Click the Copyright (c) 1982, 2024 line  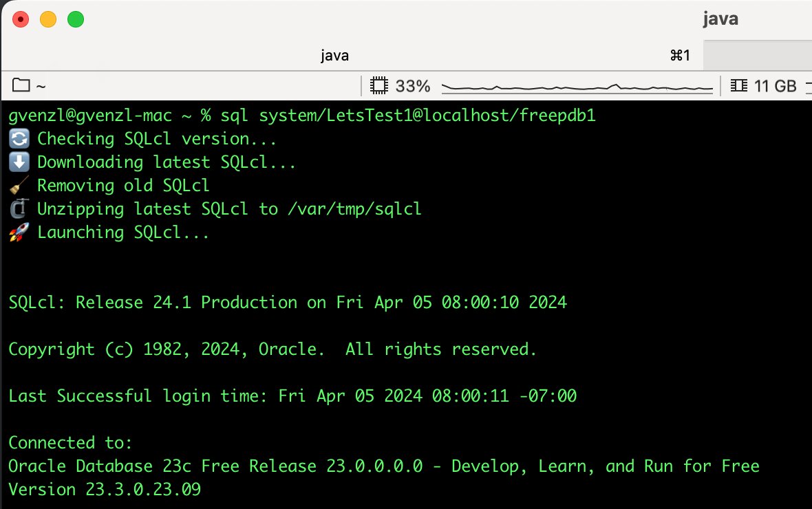tap(273, 349)
